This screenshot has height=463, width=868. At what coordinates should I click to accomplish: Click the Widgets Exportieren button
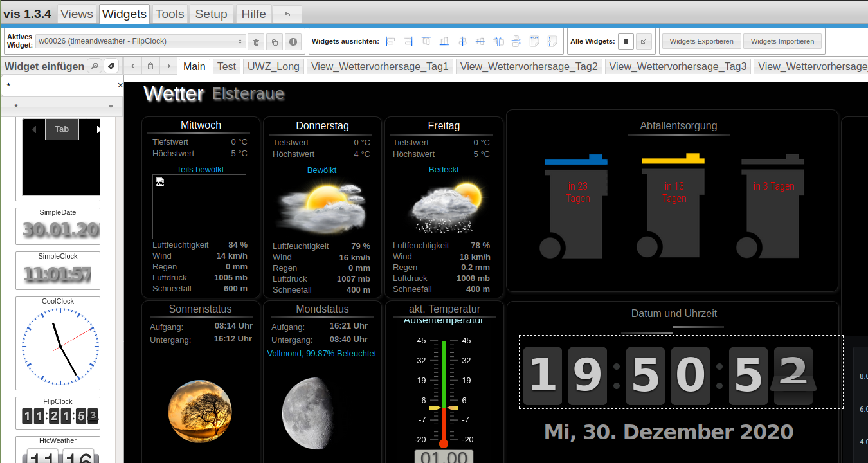(701, 41)
